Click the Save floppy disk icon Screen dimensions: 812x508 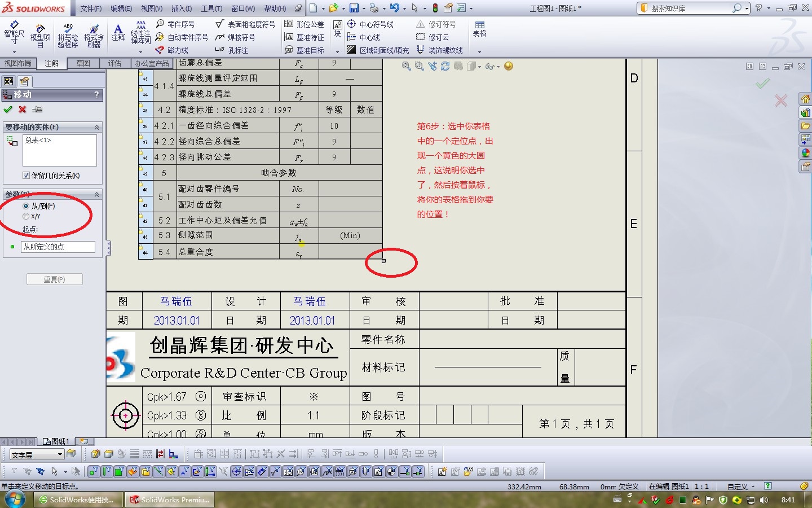point(354,8)
